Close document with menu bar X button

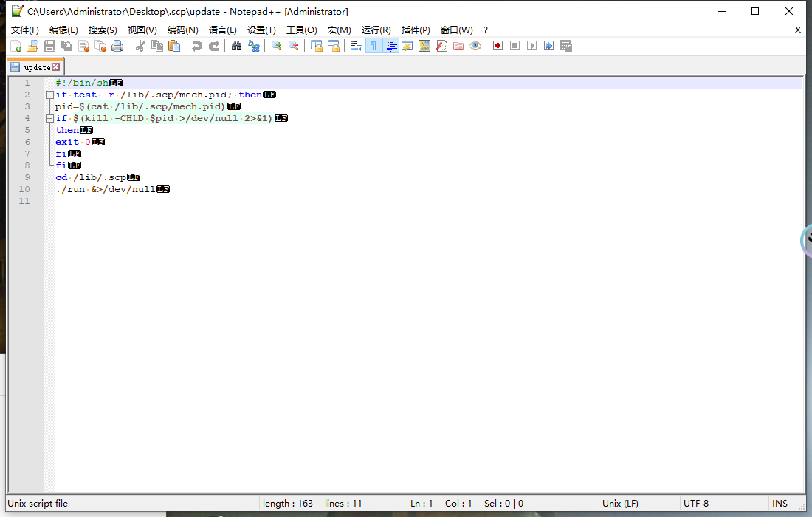click(x=797, y=30)
